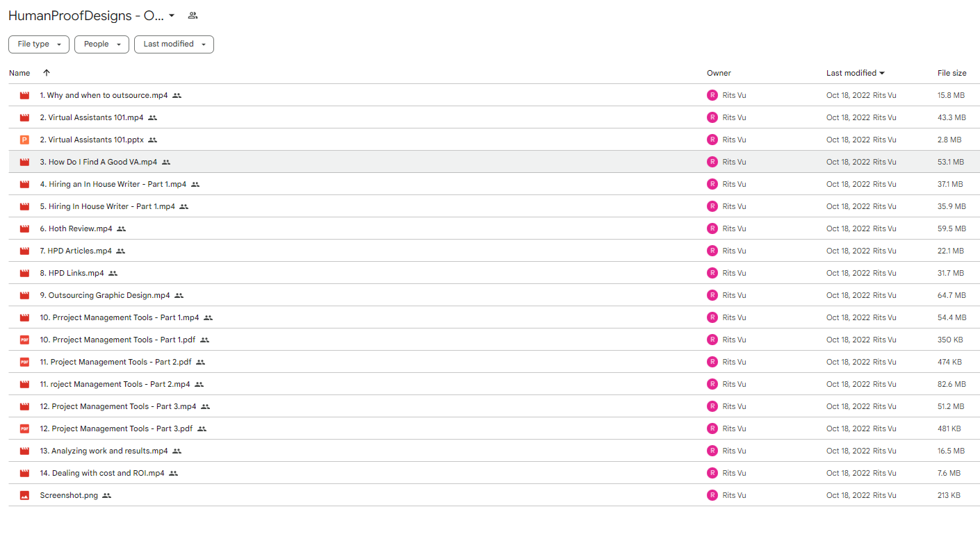Open Last modified column sort dropdown
The image size is (980, 541).
tap(882, 73)
